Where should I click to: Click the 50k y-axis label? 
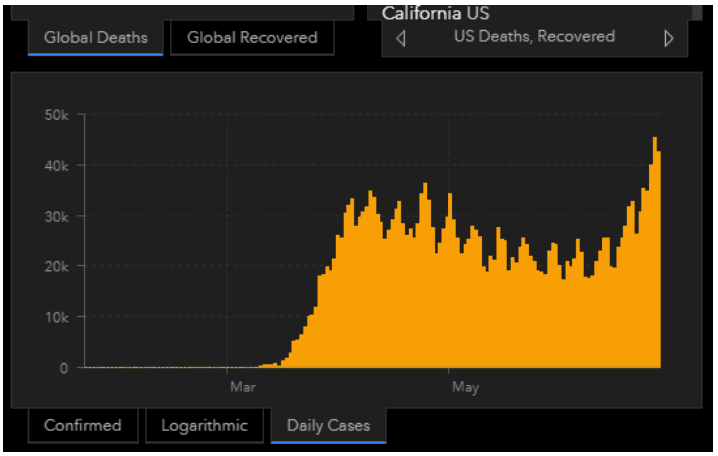click(x=56, y=115)
